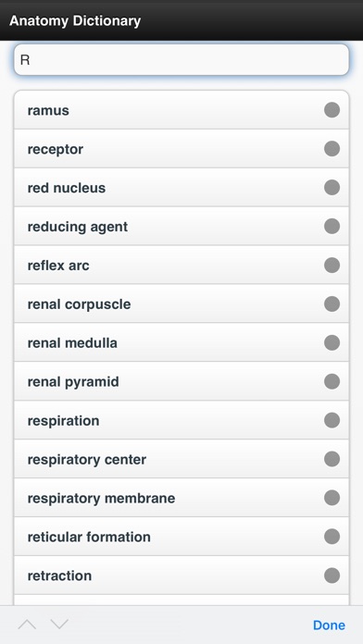Tap the gray circle icon beside receptor
The image size is (363, 644).
tap(332, 149)
